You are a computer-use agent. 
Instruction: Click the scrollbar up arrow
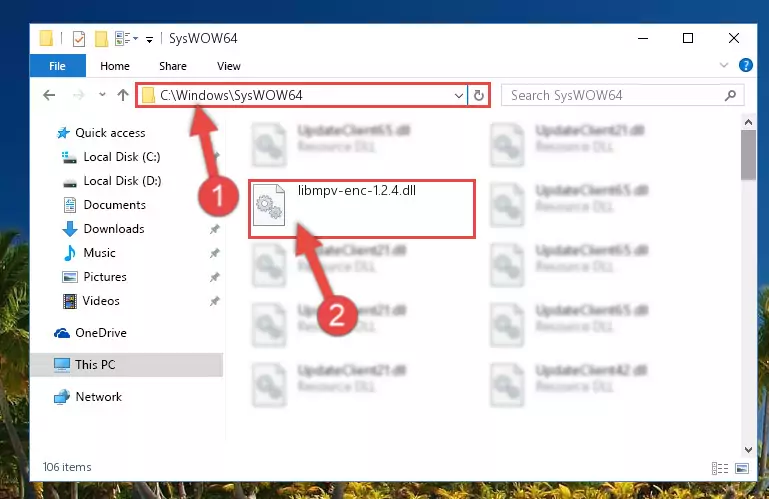click(x=748, y=122)
